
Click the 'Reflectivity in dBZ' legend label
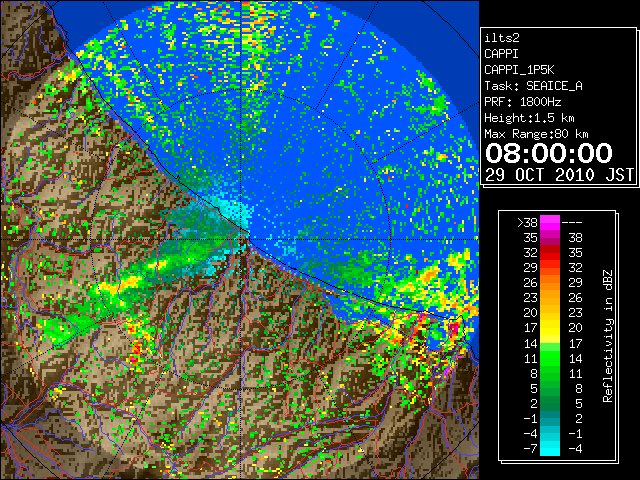608,336
